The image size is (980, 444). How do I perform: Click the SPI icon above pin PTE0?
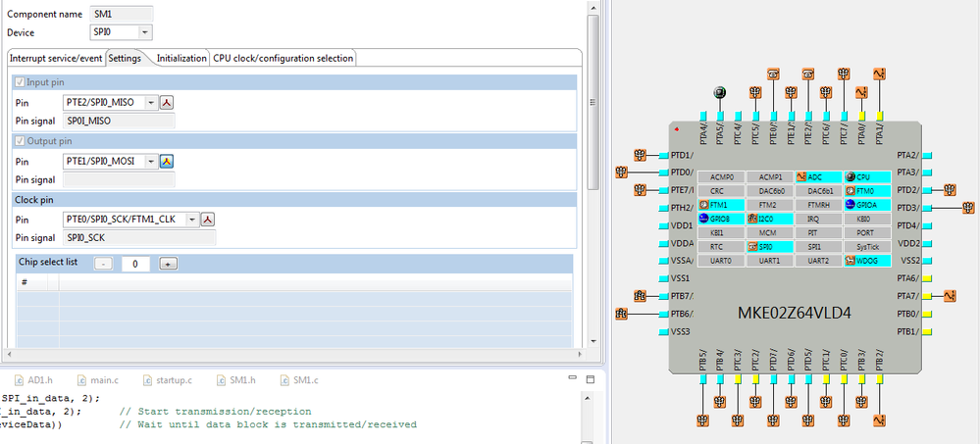click(x=773, y=74)
